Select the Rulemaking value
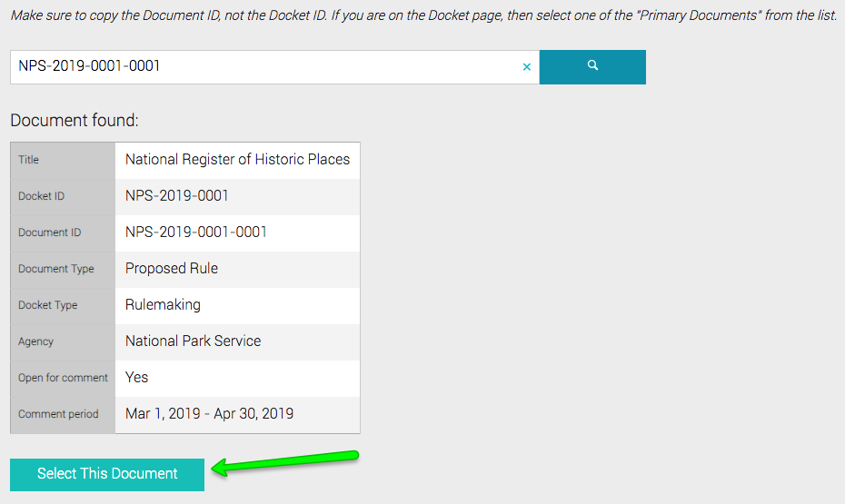845x504 pixels. [163, 305]
